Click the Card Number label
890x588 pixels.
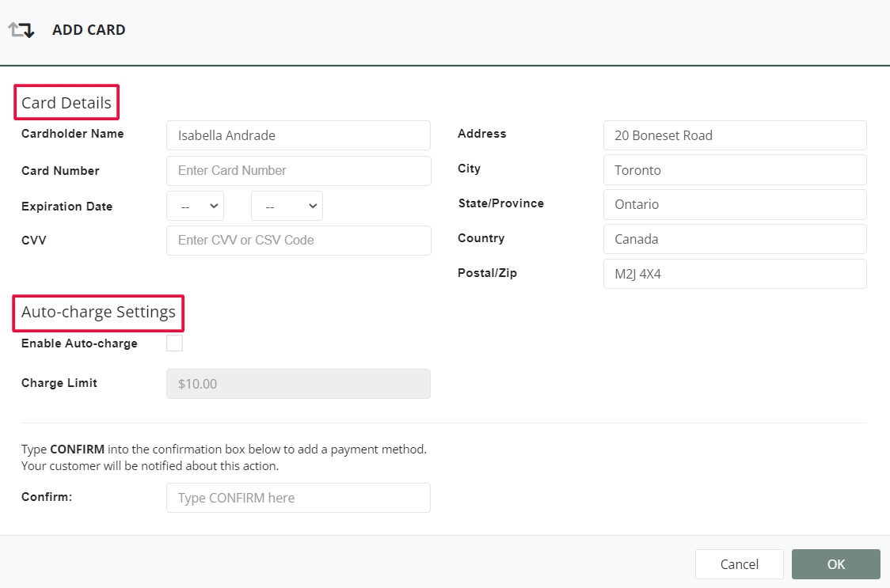(x=60, y=171)
